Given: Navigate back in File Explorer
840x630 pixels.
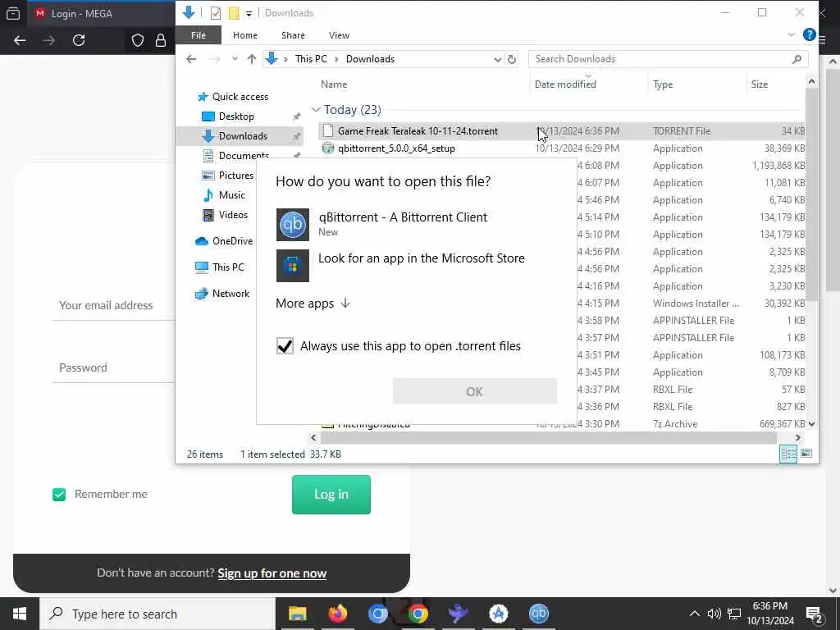Looking at the screenshot, I should [x=191, y=59].
